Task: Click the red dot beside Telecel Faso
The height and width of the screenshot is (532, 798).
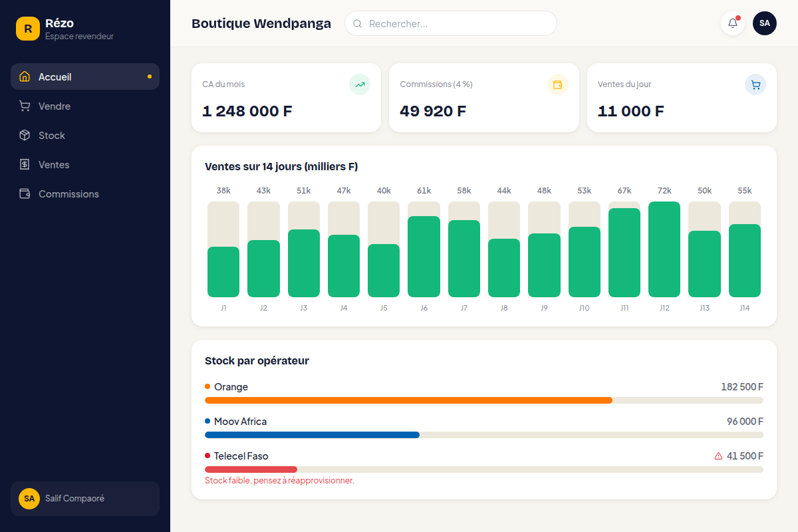Action: pos(207,456)
